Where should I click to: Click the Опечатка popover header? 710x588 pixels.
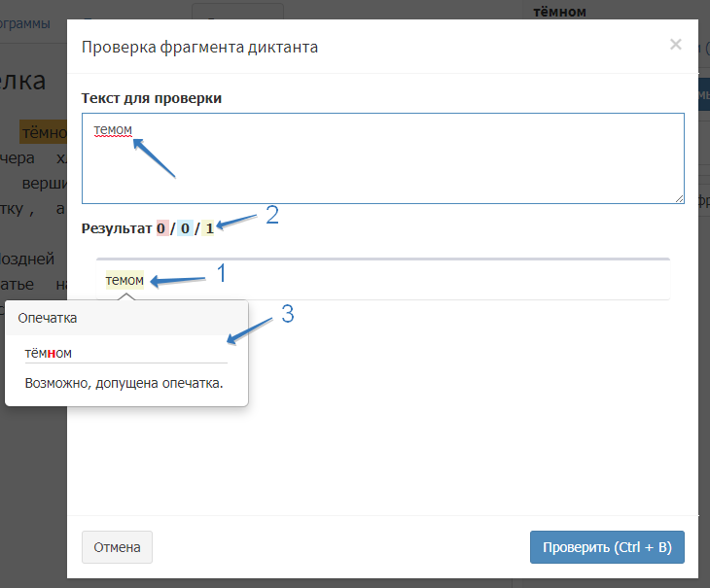(x=49, y=318)
